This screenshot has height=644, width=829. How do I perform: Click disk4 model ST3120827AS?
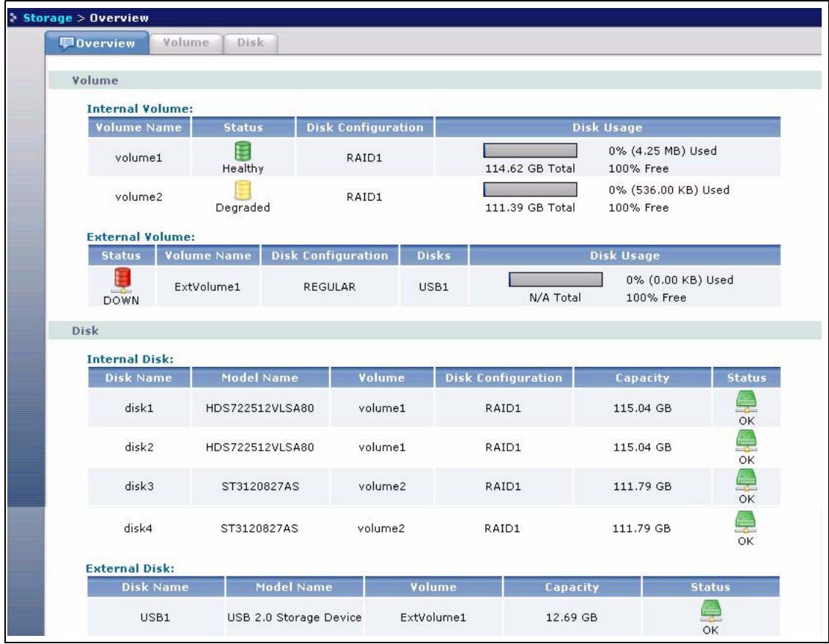tap(259, 528)
